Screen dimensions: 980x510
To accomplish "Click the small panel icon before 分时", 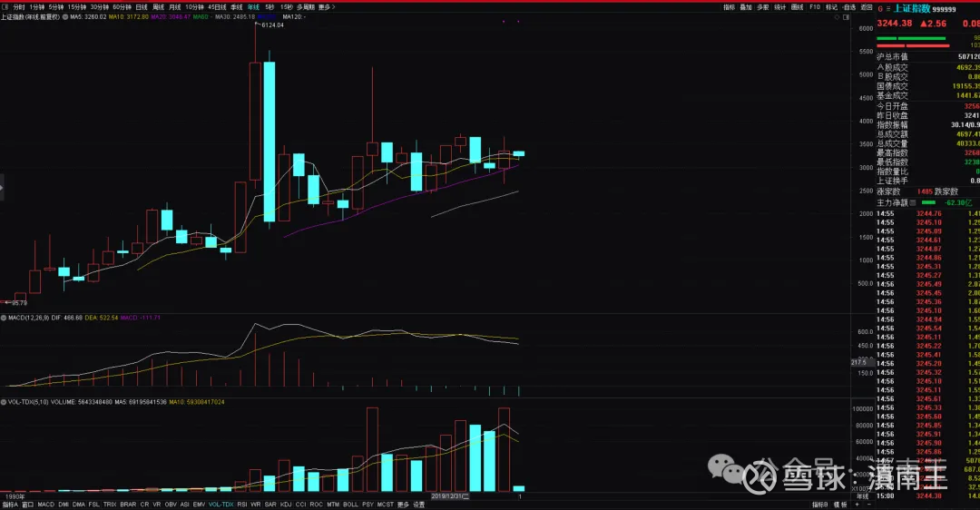I will coord(5,7).
